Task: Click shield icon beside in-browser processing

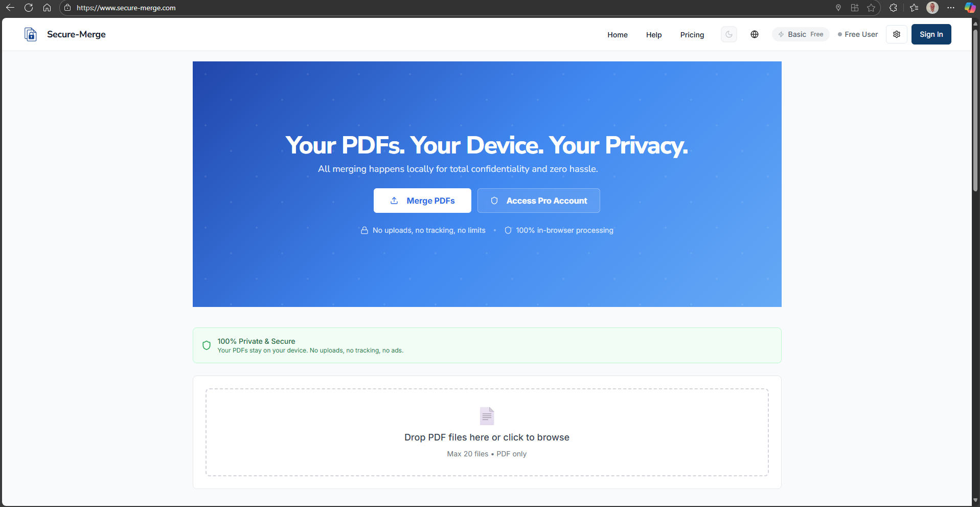Action: point(508,230)
